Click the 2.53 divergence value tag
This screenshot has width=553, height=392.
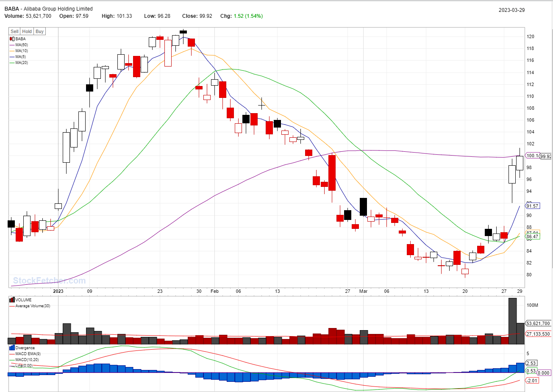coord(531,363)
